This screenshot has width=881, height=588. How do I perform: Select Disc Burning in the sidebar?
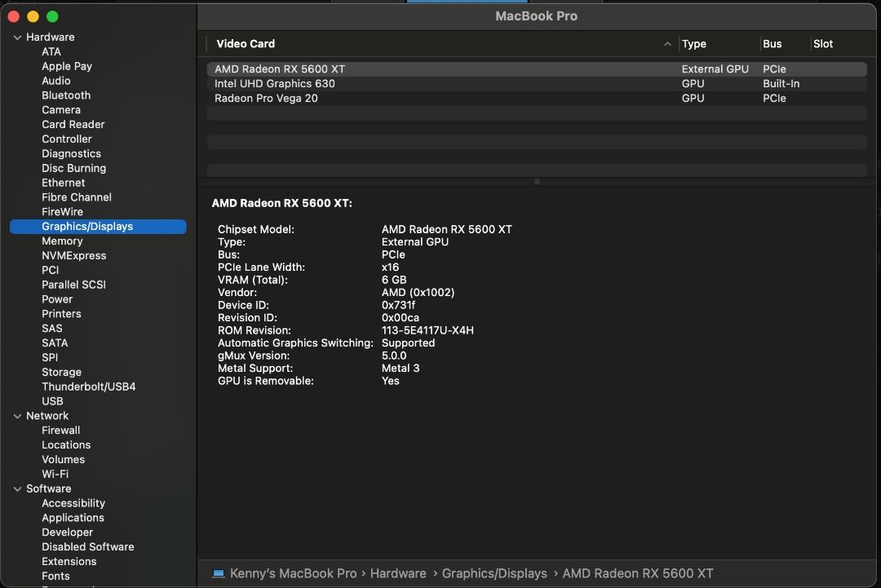coord(74,169)
